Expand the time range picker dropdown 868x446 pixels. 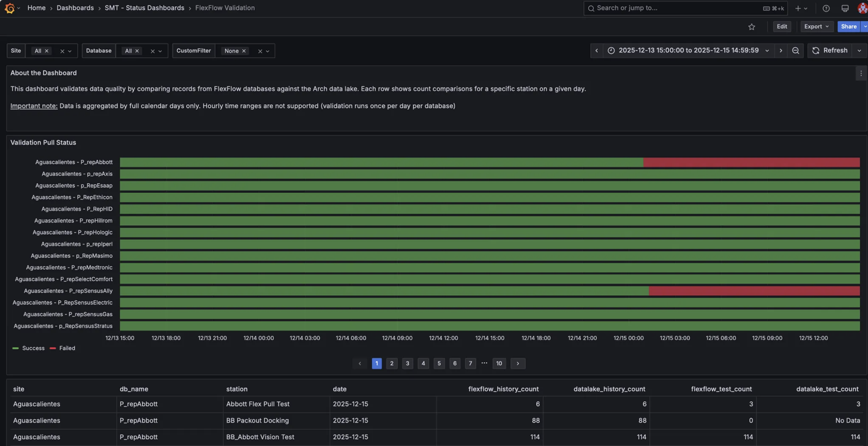(766, 50)
